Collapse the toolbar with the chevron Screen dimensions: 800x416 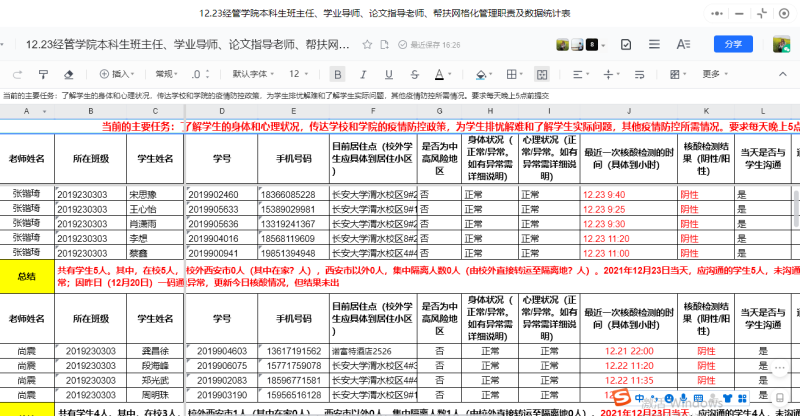[783, 74]
